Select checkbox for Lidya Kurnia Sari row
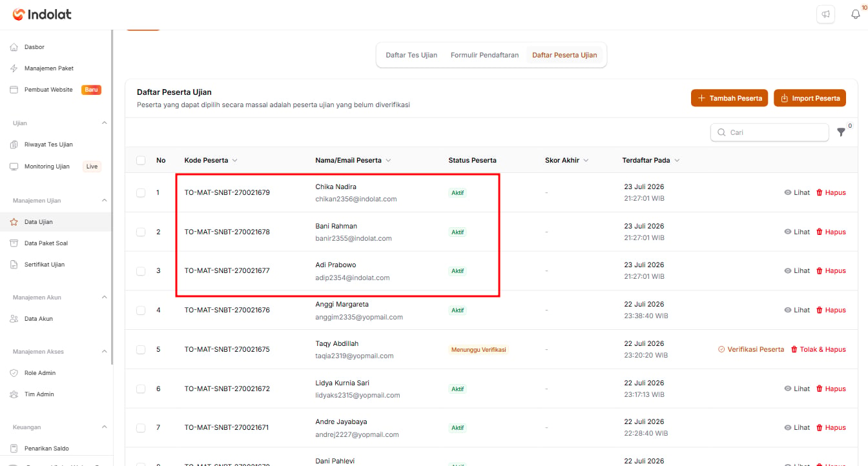Image resolution: width=868 pixels, height=466 pixels. (x=141, y=389)
